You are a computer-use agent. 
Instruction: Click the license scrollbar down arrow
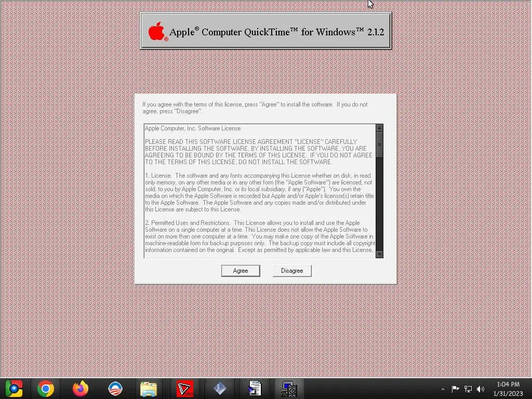(380, 254)
